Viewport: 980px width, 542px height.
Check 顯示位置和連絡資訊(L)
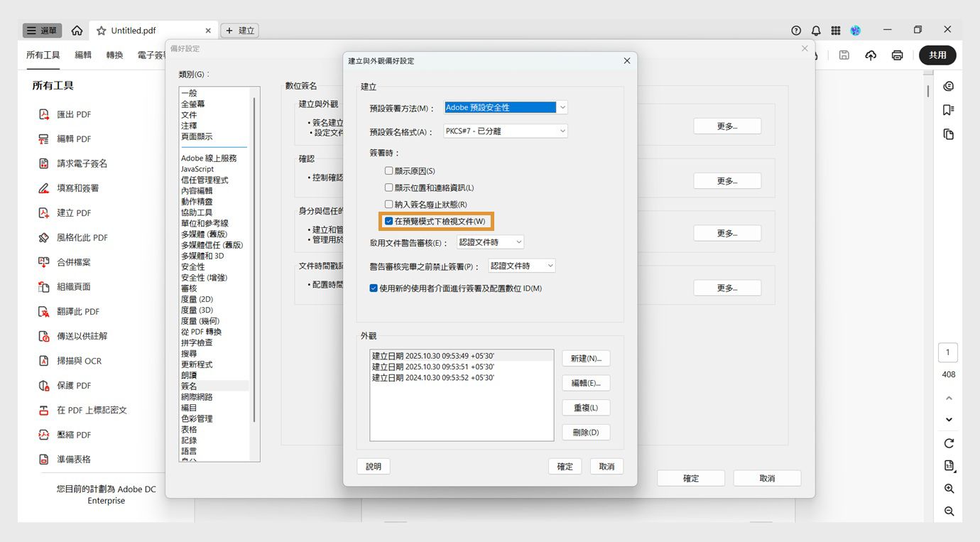point(388,187)
